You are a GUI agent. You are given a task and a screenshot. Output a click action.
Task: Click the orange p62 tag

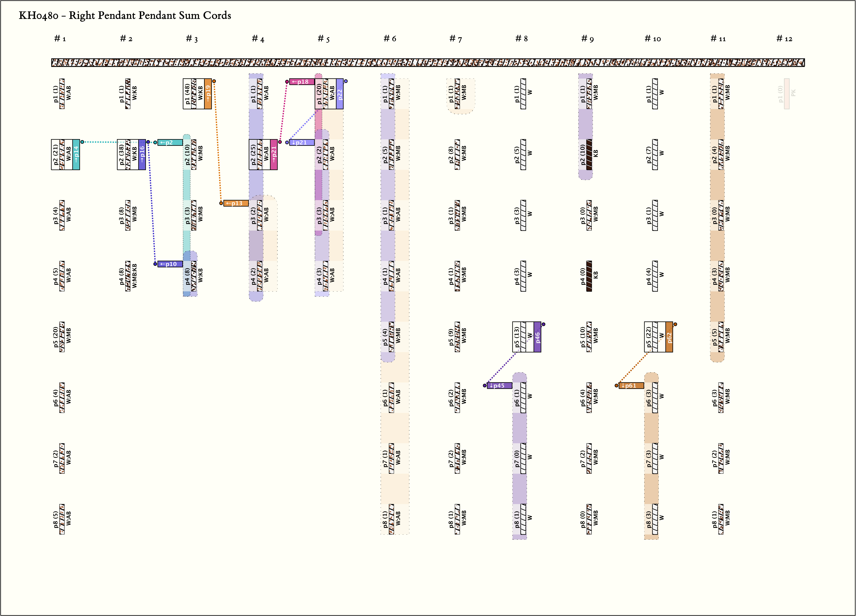click(669, 337)
